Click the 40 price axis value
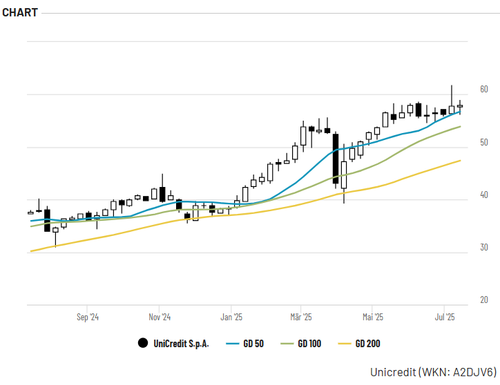The height and width of the screenshot is (385, 500). point(484,195)
